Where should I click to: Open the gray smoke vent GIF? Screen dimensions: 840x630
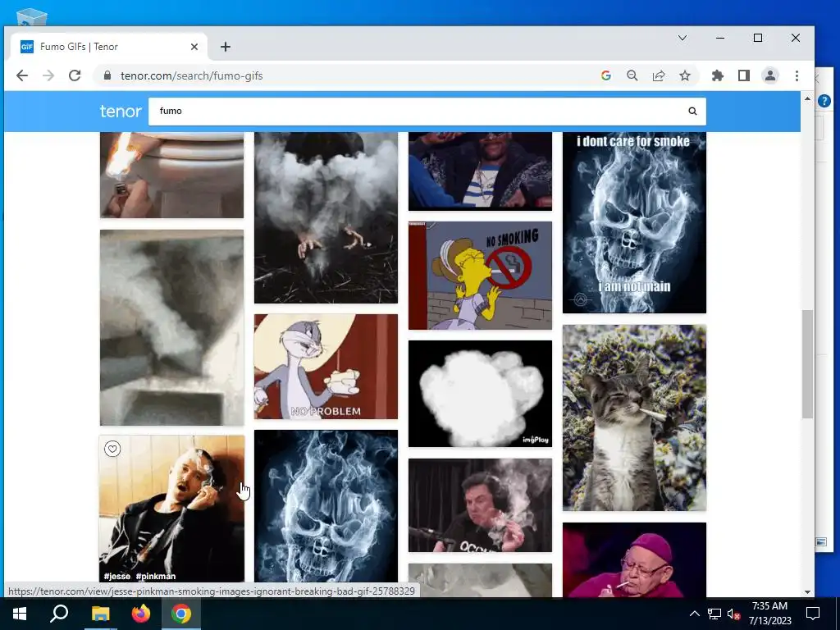coord(171,327)
